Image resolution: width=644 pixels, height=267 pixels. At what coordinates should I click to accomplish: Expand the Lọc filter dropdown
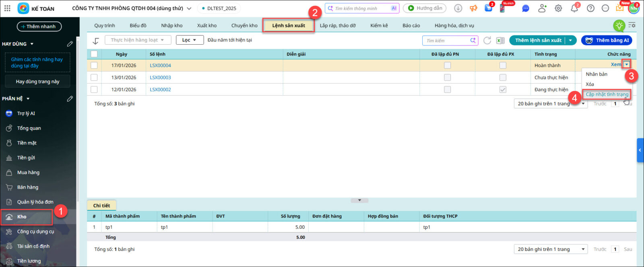click(x=189, y=40)
